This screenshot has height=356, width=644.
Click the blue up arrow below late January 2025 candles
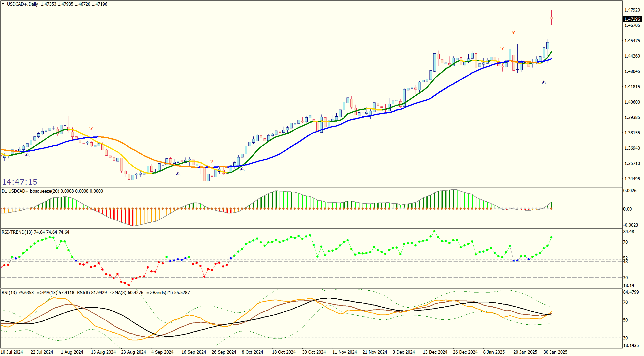pos(544,82)
